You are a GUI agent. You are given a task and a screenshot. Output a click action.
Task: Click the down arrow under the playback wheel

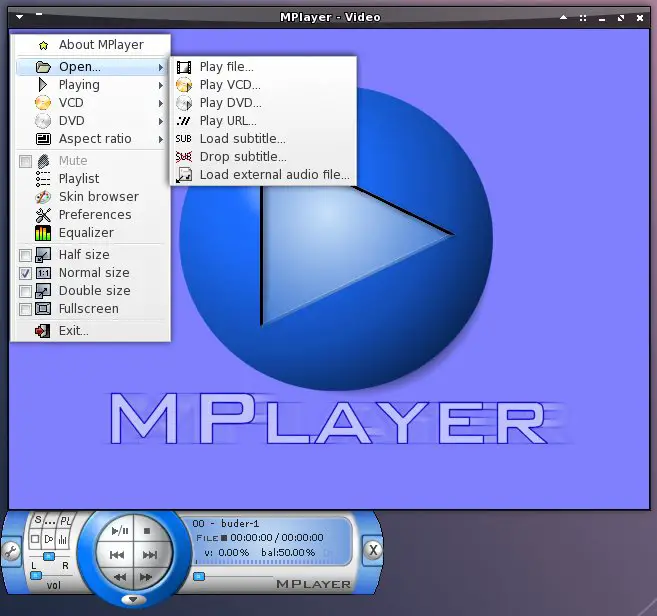133,600
